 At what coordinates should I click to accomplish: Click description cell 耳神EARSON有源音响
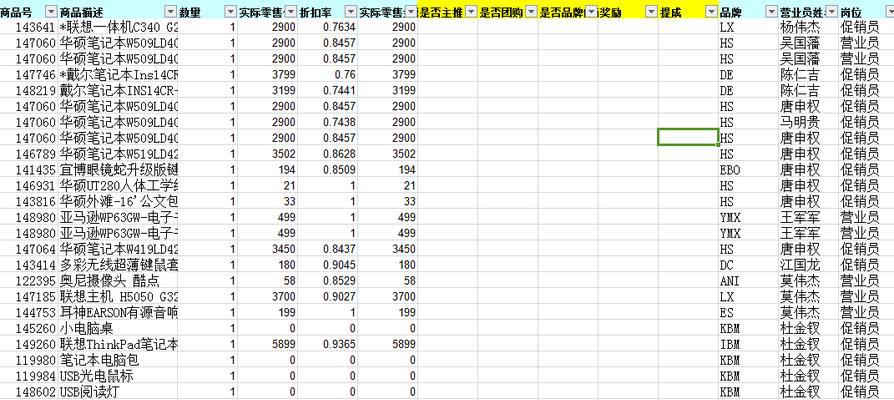[118, 313]
